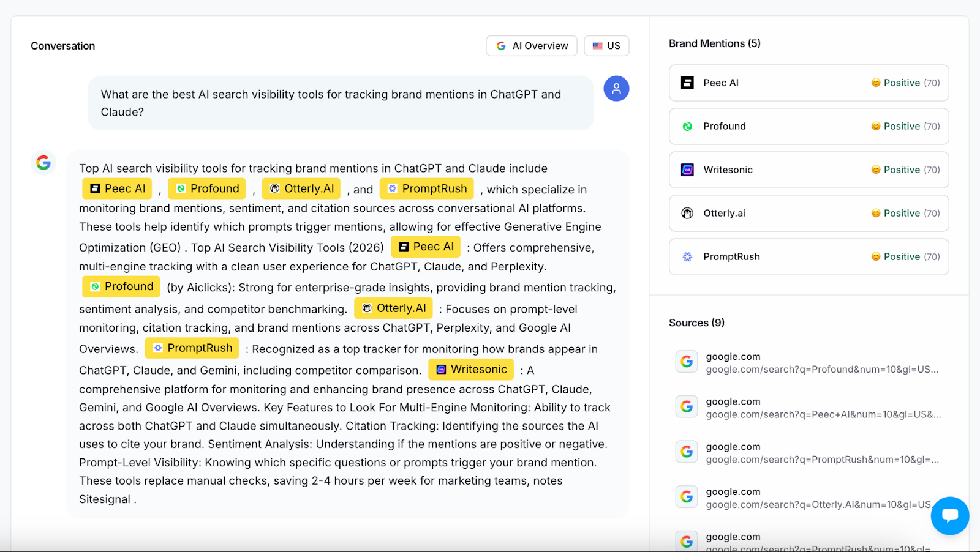Open the google.com Otterly.AI search source link

pos(818,505)
